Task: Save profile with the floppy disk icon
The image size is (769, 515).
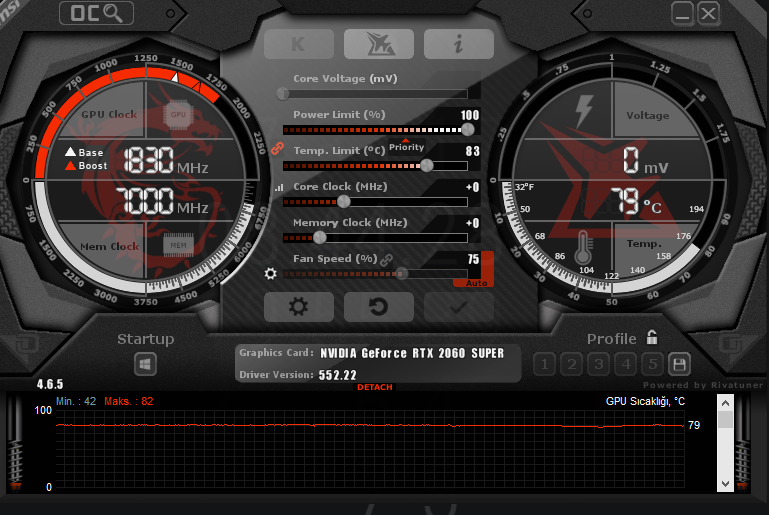Action: pos(679,364)
